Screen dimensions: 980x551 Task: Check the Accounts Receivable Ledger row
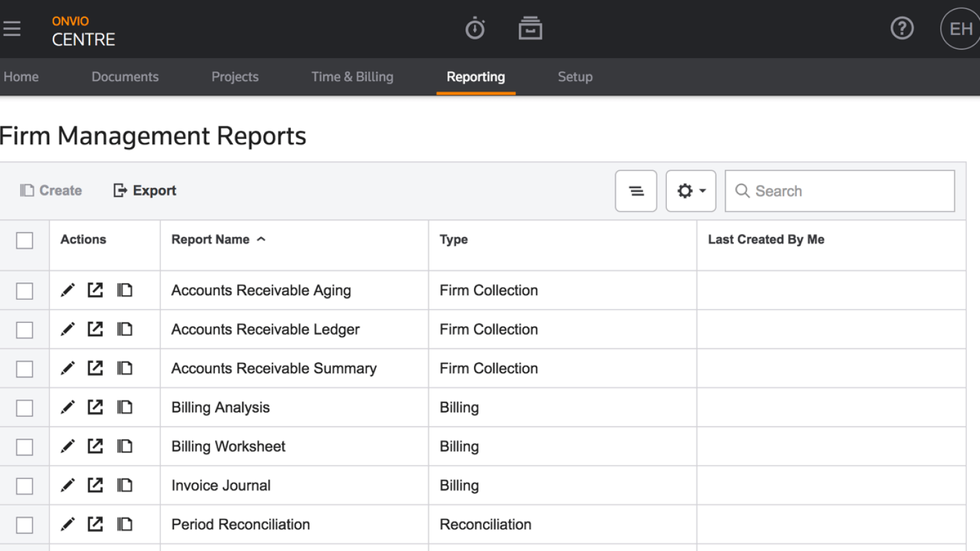[x=24, y=329]
